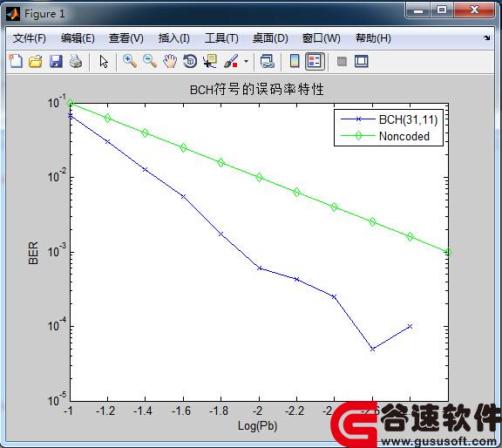Open the 帮助(H) menu

coord(373,38)
